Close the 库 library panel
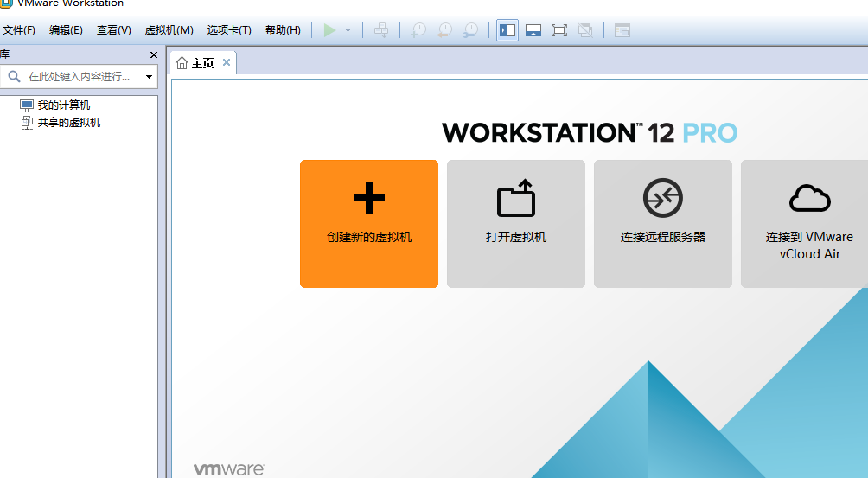This screenshot has height=478, width=868. click(x=154, y=54)
